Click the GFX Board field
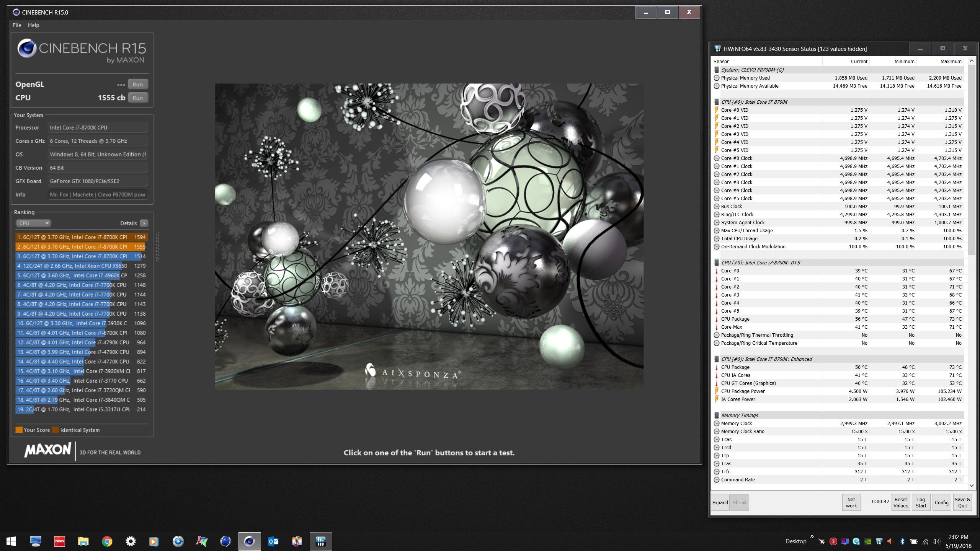 98,181
